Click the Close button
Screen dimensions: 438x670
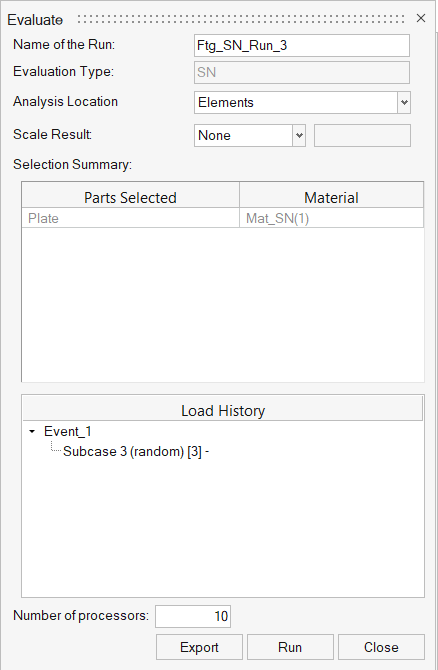pyautogui.click(x=381, y=647)
